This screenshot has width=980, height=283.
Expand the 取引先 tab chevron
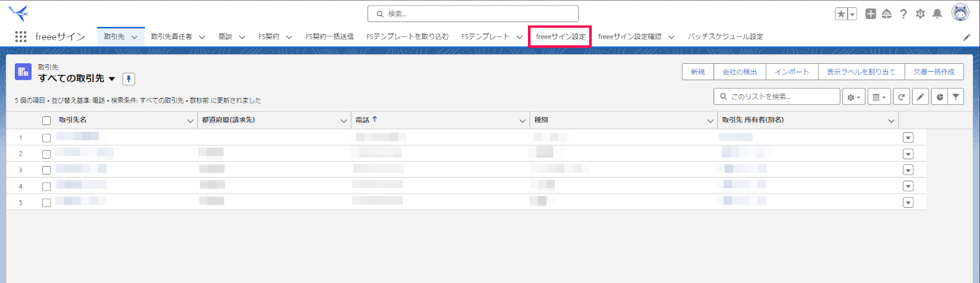[x=134, y=37]
